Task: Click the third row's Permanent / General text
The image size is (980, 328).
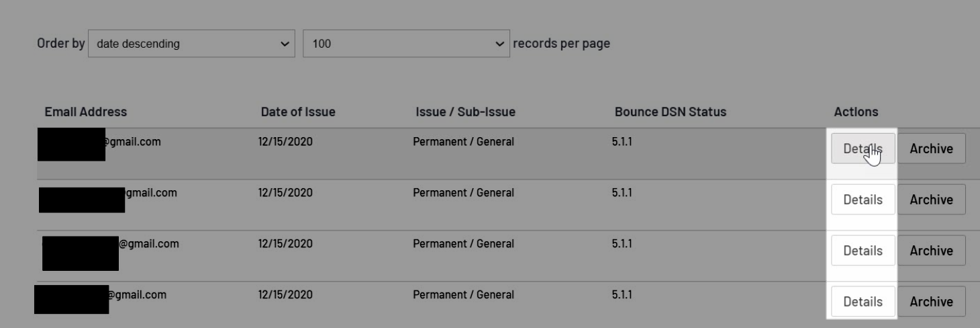Action: [463, 244]
